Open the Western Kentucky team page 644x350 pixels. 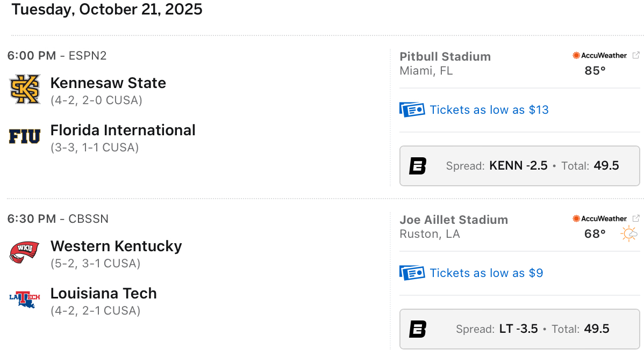[116, 246]
